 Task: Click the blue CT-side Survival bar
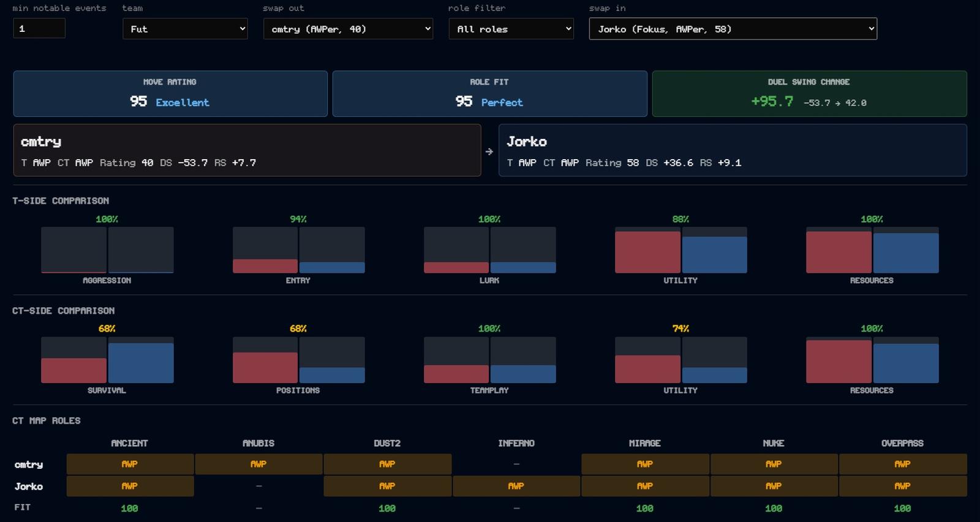pyautogui.click(x=141, y=363)
